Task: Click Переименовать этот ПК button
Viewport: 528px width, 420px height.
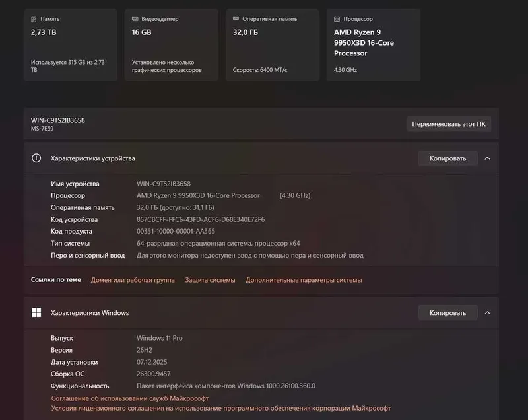Action: point(449,124)
